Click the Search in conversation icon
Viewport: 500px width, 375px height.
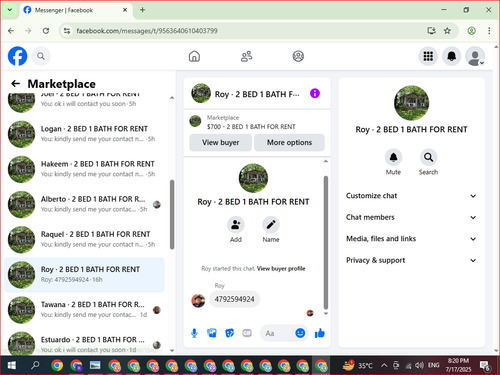428,157
